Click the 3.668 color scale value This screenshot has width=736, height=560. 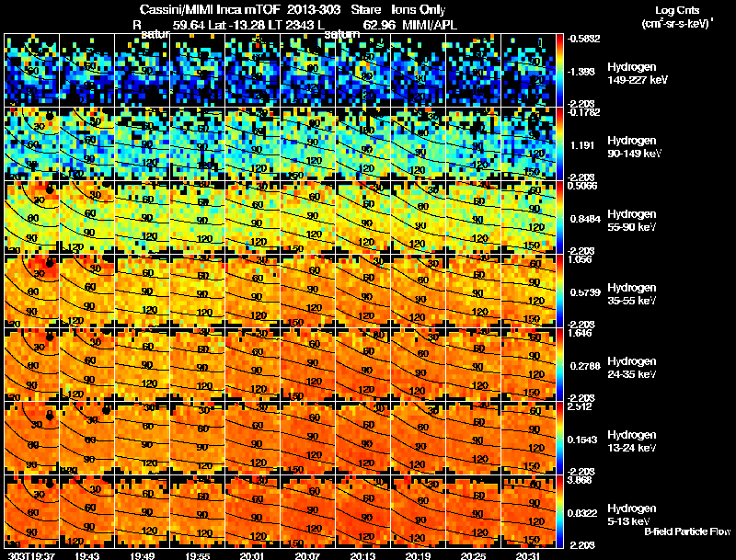point(580,480)
